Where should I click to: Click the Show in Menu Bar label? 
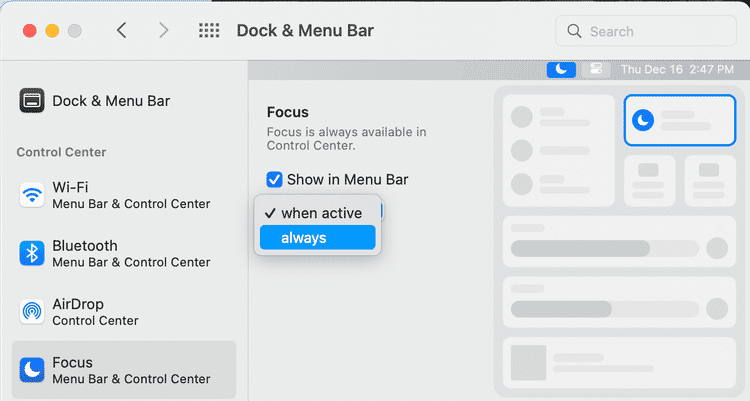(x=347, y=180)
